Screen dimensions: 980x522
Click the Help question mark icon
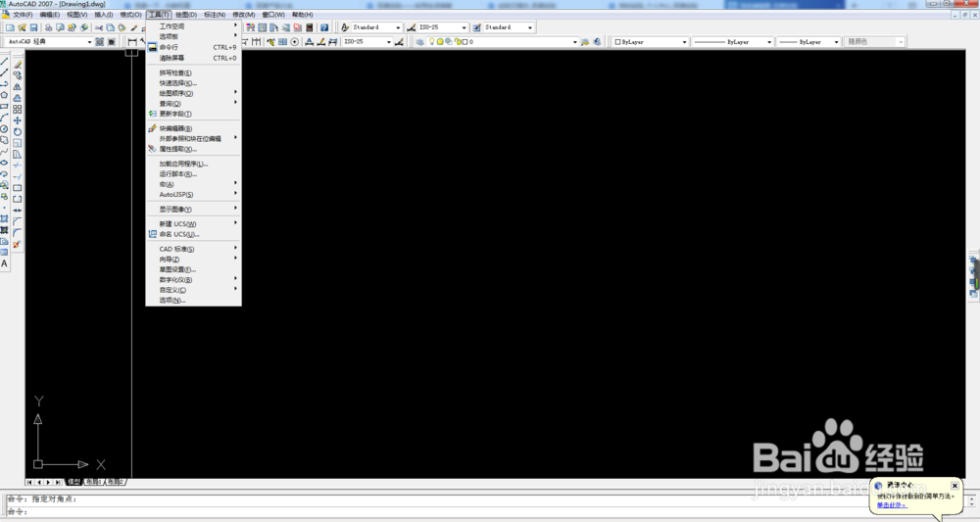coord(324,27)
